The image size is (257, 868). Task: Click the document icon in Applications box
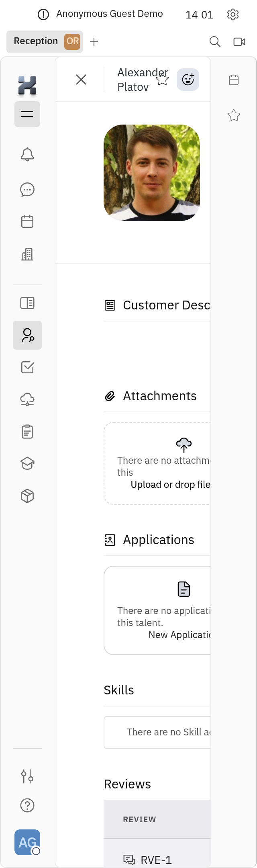tap(184, 589)
